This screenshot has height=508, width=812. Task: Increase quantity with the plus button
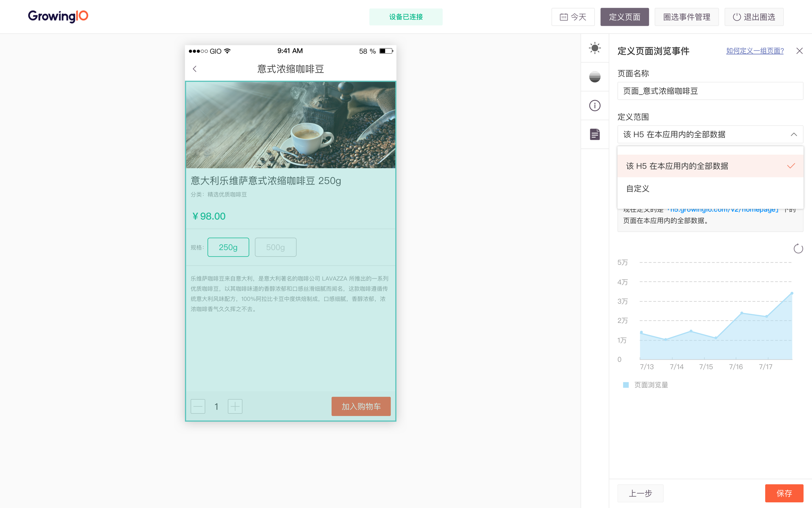pyautogui.click(x=235, y=406)
